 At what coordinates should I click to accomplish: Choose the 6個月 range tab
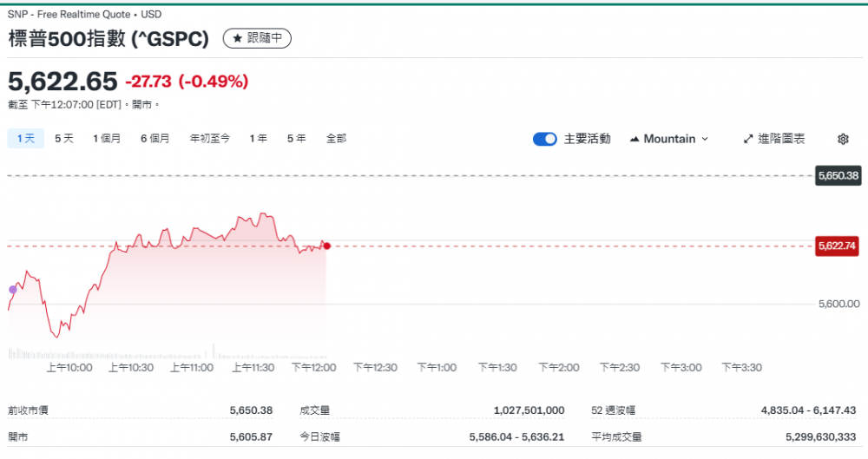[155, 138]
